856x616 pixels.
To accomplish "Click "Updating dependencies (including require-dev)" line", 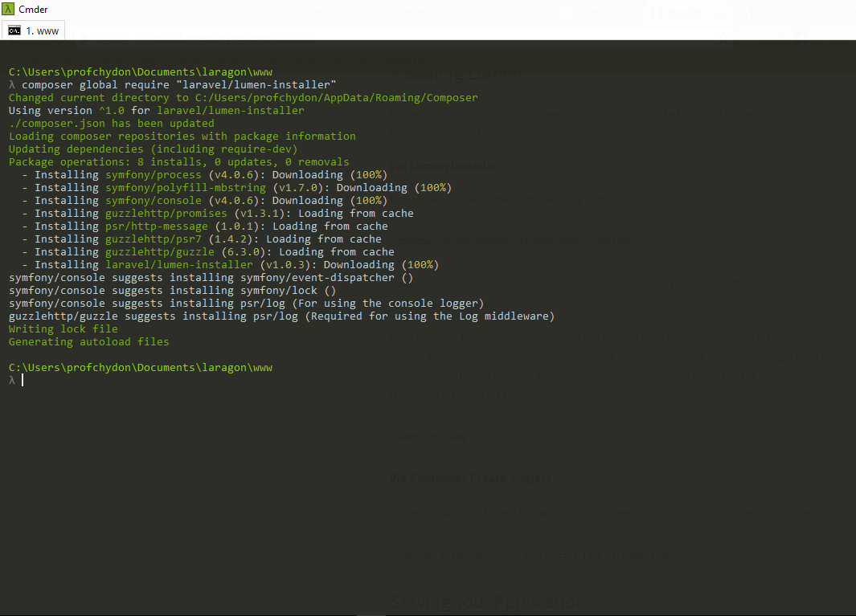I will coord(153,149).
